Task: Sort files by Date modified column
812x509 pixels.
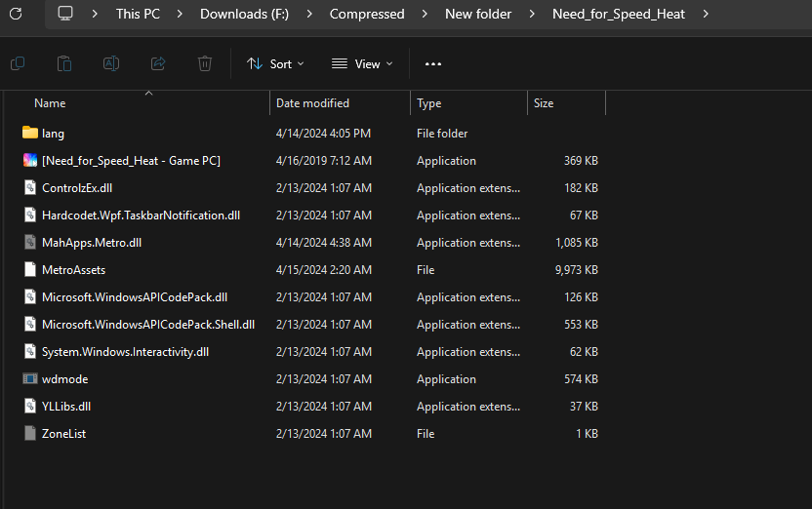Action: click(312, 103)
